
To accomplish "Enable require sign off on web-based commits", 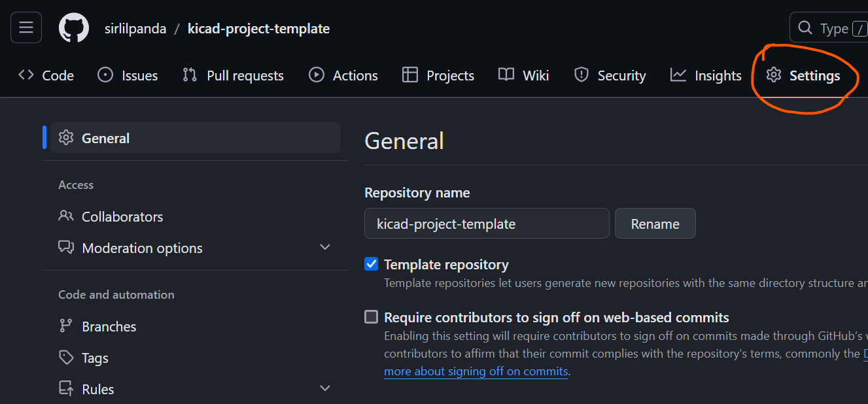I will (372, 317).
